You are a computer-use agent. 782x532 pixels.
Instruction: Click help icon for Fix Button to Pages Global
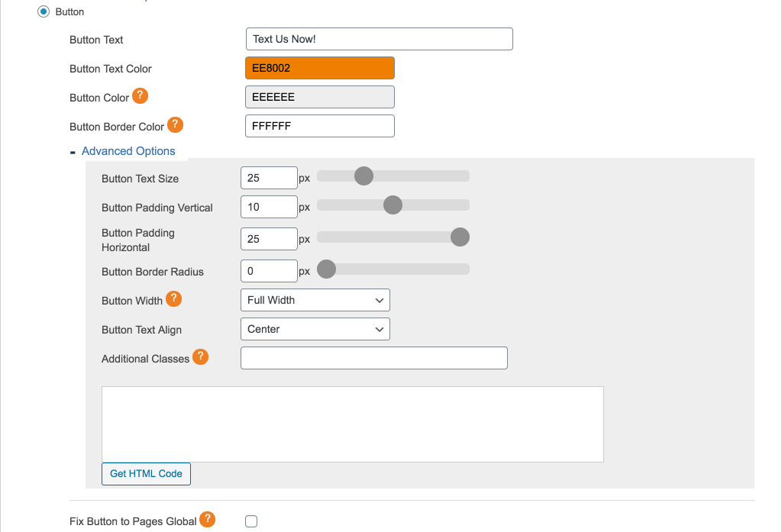pos(207,520)
